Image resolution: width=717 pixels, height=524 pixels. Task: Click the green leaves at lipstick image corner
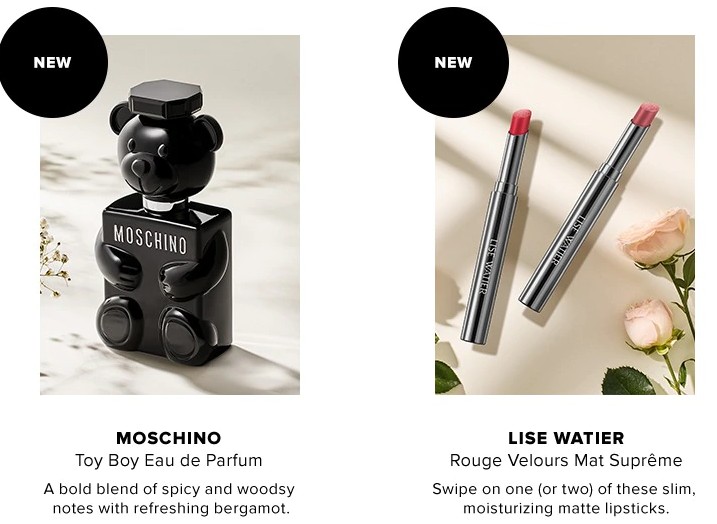tap(450, 375)
